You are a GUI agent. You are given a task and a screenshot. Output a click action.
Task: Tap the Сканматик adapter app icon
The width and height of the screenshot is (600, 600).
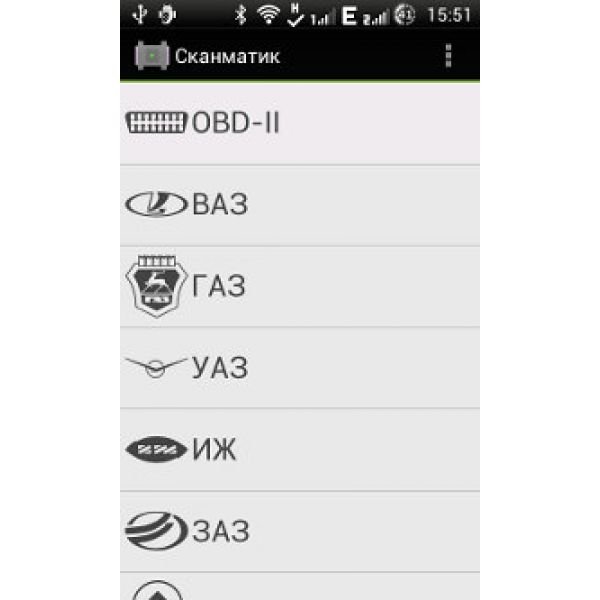[152, 56]
